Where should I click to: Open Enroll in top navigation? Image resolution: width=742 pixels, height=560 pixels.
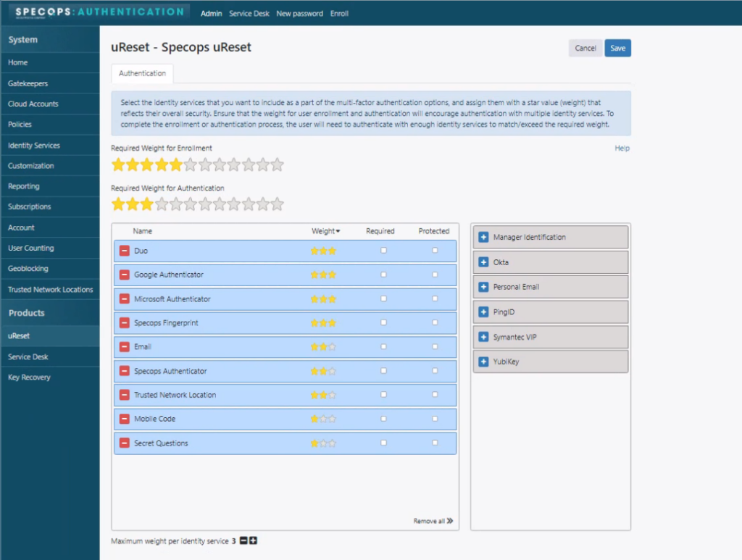339,13
